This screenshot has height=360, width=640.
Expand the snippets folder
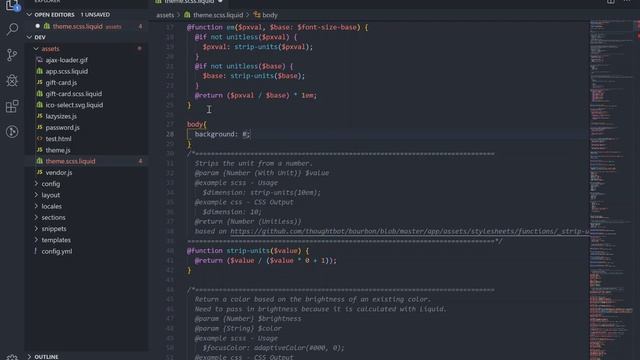36,229
